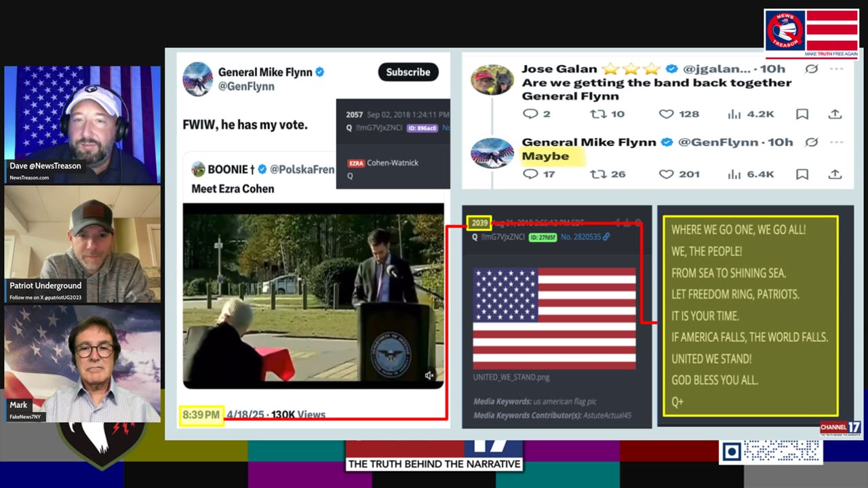
Task: Open more options on Jose Galan's post
Action: click(836, 68)
